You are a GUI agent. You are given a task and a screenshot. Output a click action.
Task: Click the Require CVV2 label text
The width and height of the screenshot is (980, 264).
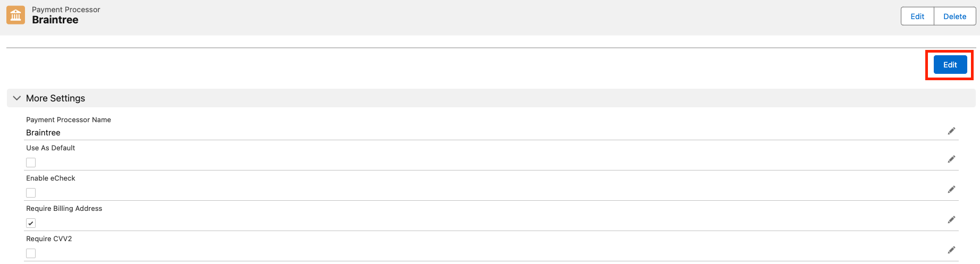tap(49, 239)
